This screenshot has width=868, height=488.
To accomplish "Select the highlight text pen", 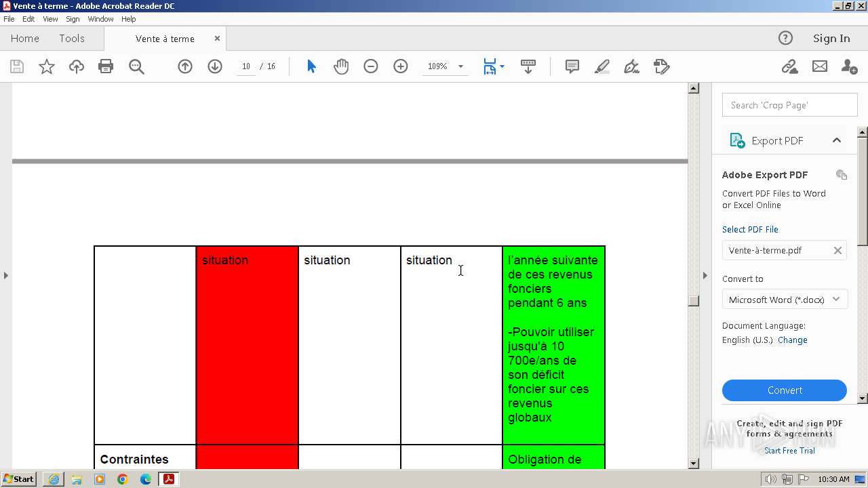I will (602, 66).
